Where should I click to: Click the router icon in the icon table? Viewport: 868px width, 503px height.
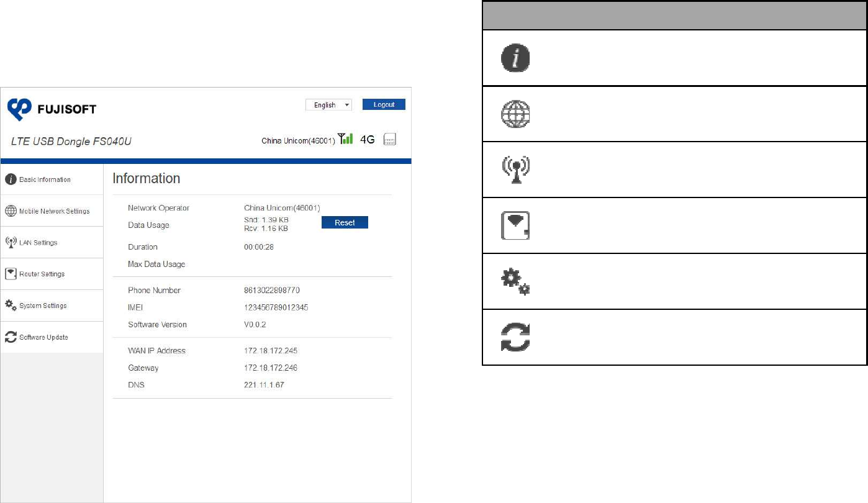(x=515, y=226)
